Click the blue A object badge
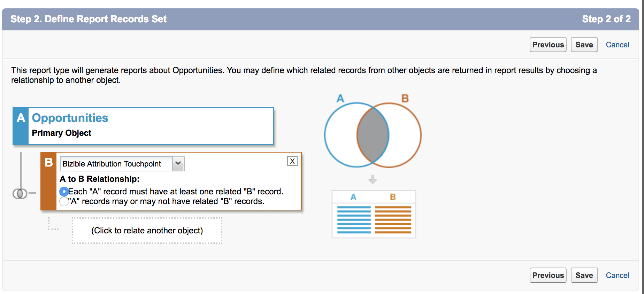 (21, 126)
